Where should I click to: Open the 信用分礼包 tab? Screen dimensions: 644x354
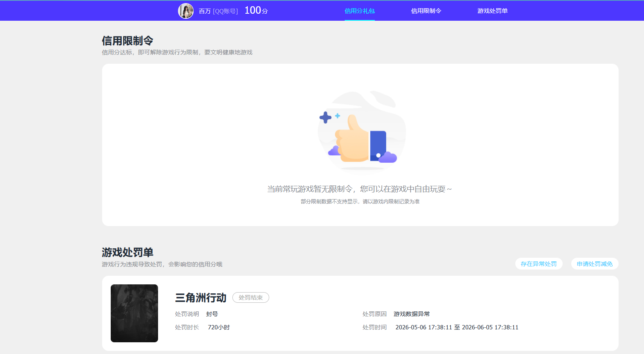click(360, 11)
